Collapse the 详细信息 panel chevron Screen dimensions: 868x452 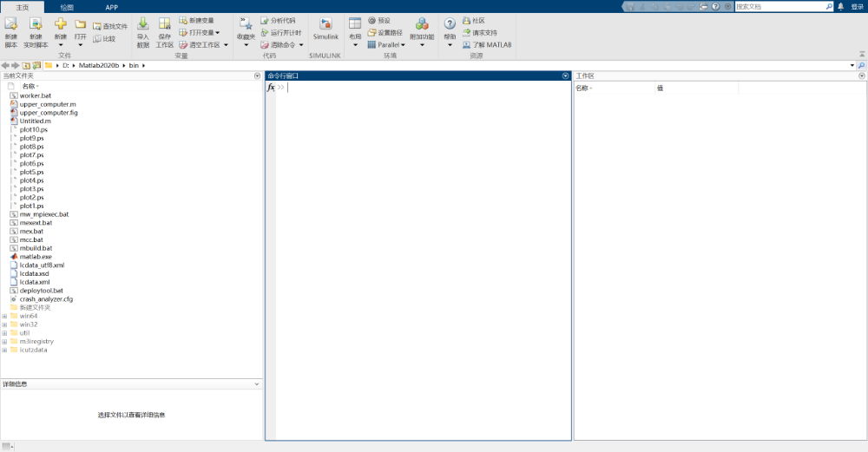257,384
